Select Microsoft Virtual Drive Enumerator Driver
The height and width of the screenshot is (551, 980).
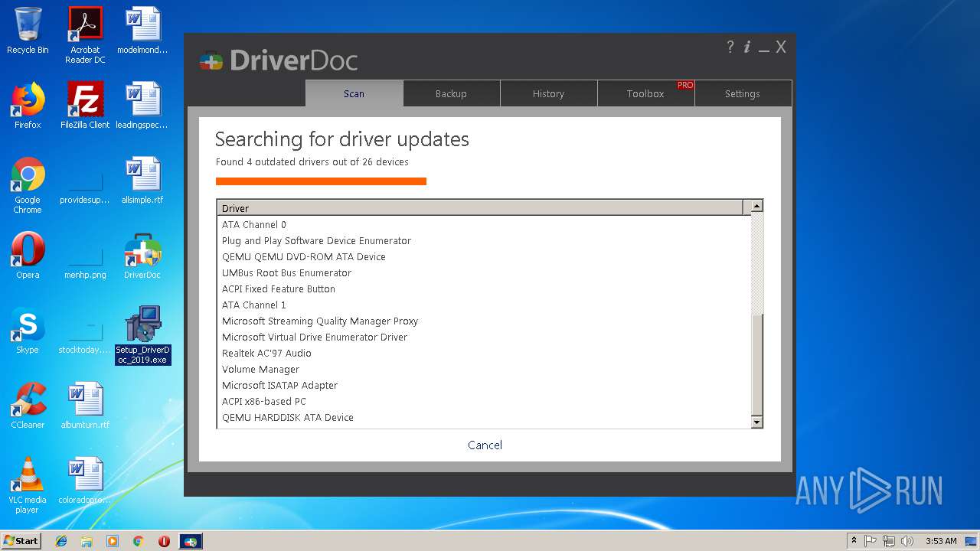[483, 337]
